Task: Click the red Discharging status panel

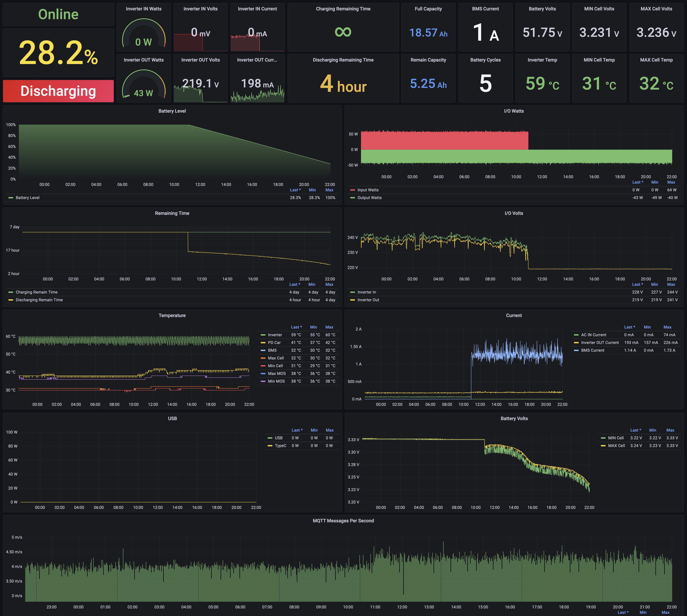Action: pyautogui.click(x=58, y=91)
